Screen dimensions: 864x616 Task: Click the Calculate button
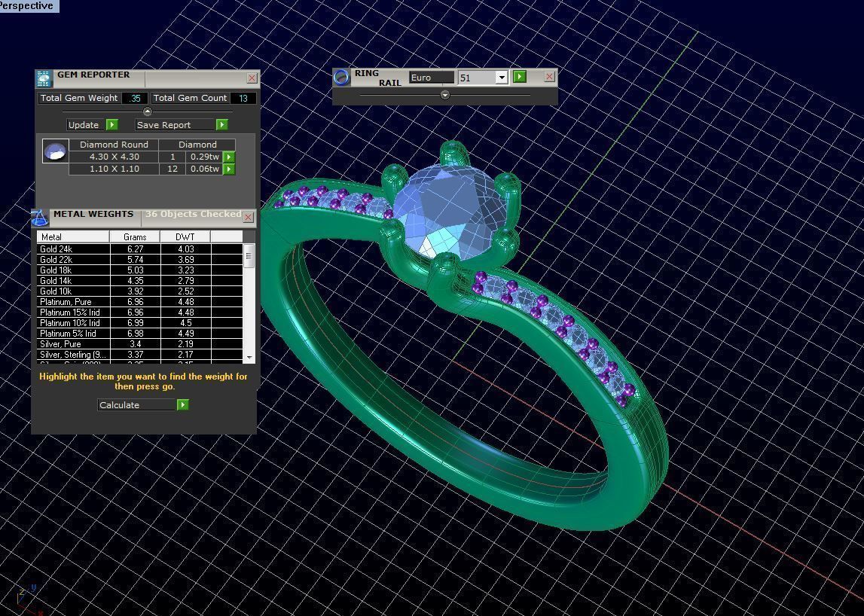coord(136,405)
